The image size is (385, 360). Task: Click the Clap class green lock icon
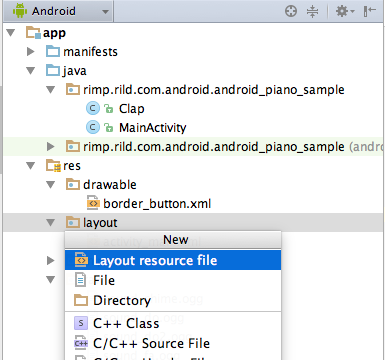click(x=108, y=108)
